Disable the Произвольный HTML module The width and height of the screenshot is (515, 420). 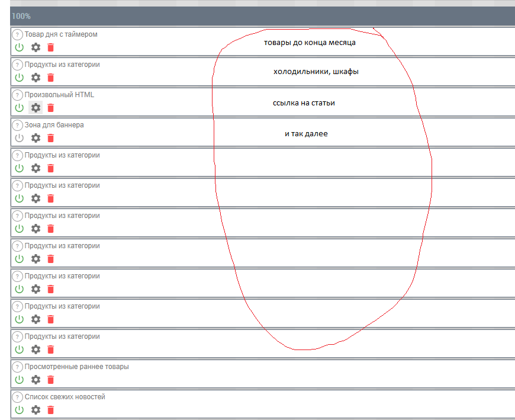(19, 108)
